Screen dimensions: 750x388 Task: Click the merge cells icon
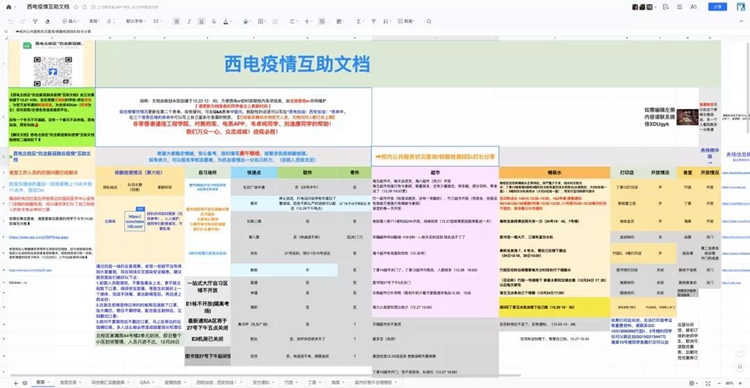274,22
